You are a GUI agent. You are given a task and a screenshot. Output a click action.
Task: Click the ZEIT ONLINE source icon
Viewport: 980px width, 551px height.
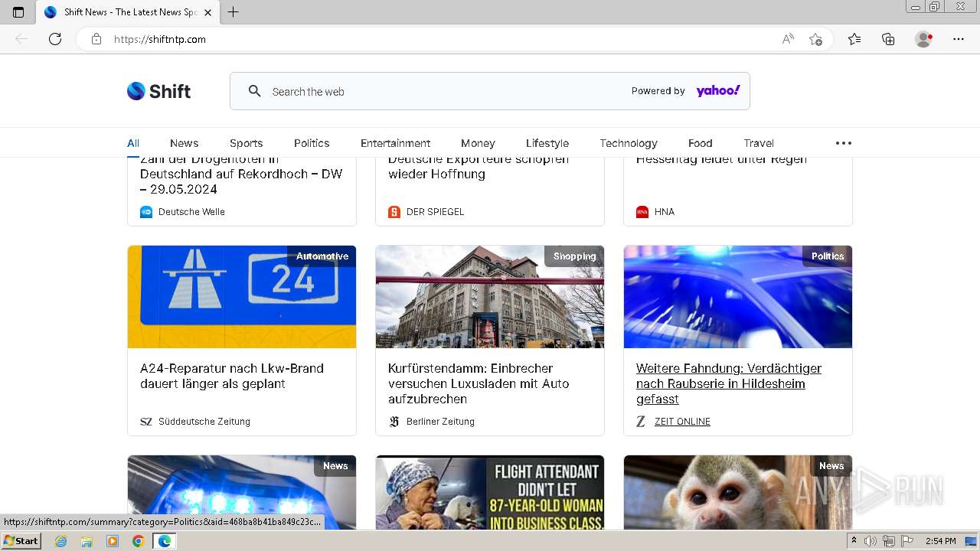point(641,422)
